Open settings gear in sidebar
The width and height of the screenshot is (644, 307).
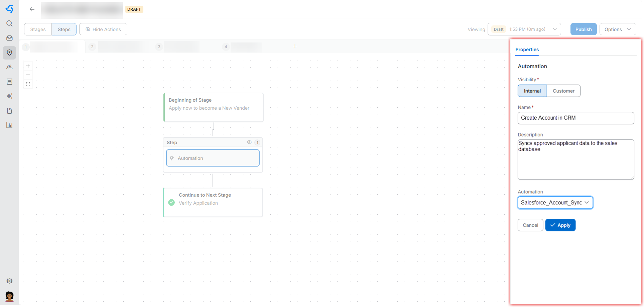coord(9,281)
